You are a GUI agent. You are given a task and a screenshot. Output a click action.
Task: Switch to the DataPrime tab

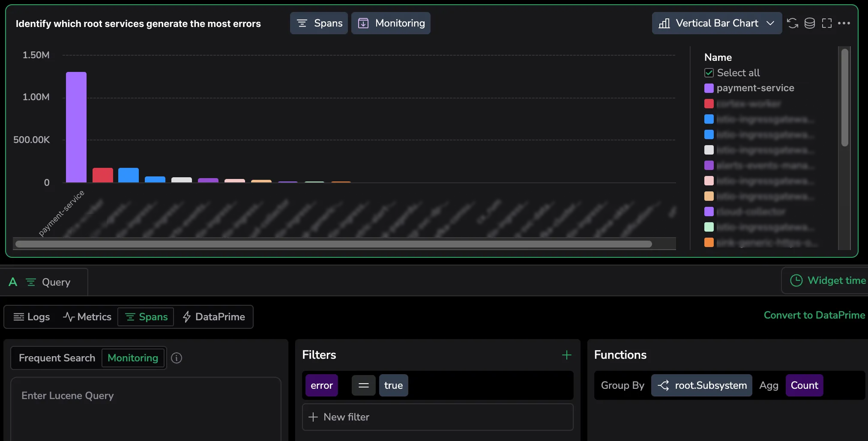point(214,317)
